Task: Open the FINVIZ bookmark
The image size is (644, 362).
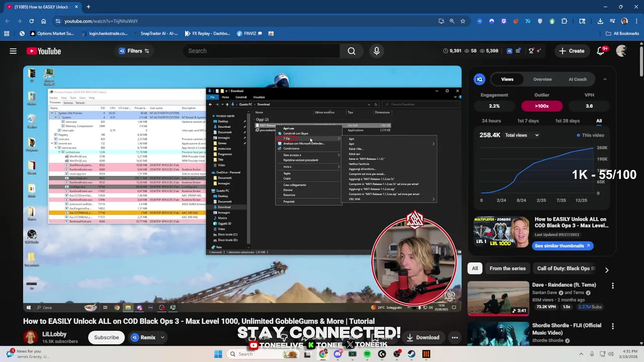Action: tap(250, 34)
